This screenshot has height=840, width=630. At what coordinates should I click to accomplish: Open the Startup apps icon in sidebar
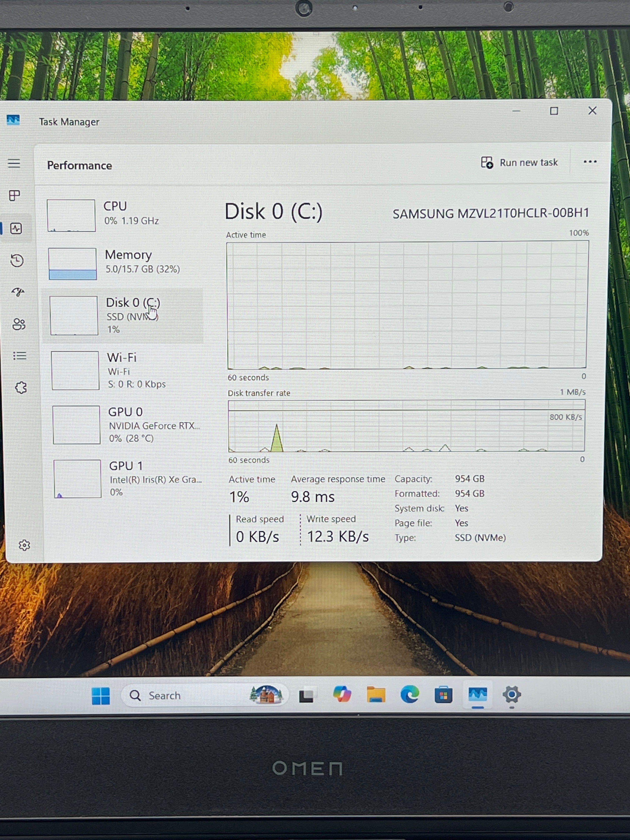pos(18,292)
